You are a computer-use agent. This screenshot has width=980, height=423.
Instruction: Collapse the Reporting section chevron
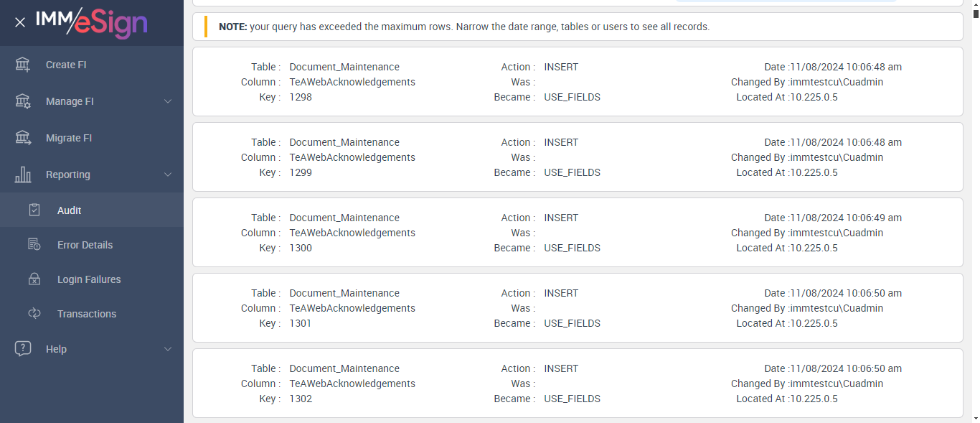[168, 175]
